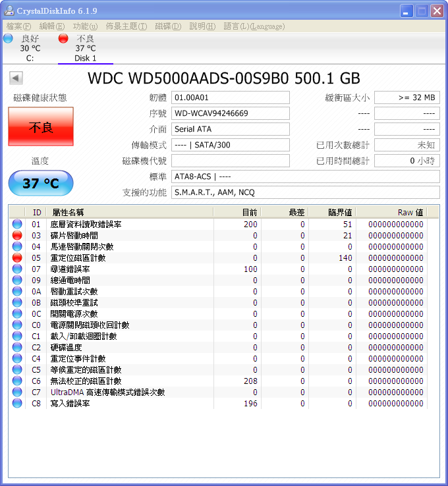Image resolution: width=448 pixels, height=486 pixels.
Task: Click the current value 208 in row C6
Action: (250, 381)
